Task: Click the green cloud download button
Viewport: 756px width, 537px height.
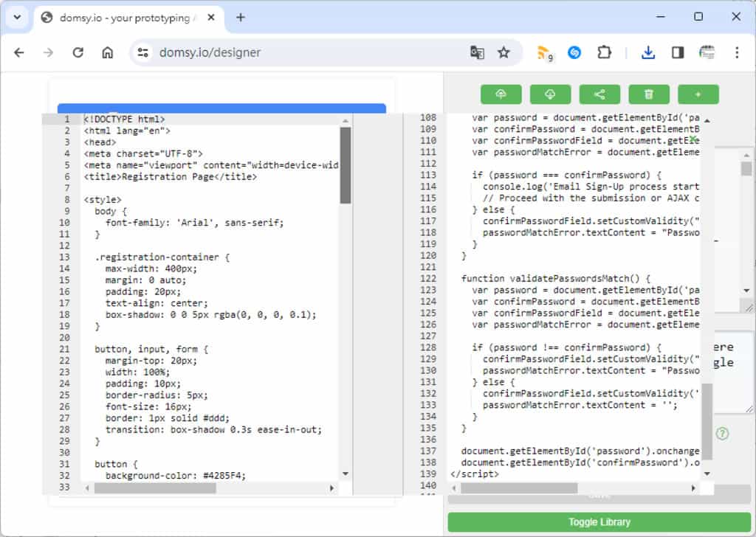Action: click(550, 94)
